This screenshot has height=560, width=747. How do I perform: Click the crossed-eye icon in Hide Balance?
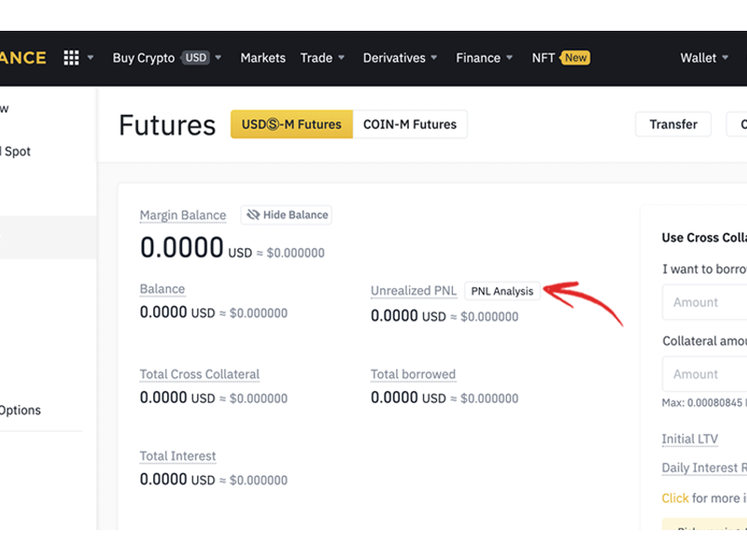pos(253,215)
